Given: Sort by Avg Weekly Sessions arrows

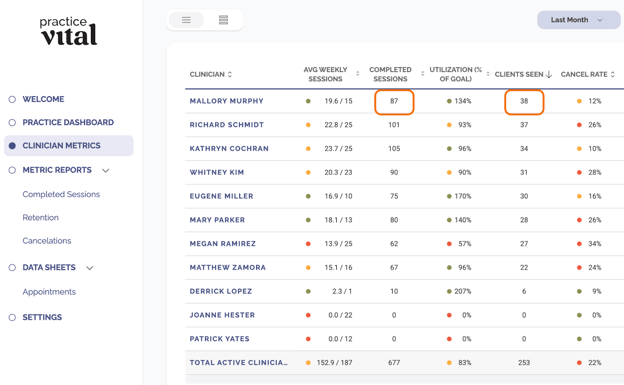Looking at the screenshot, I should pyautogui.click(x=357, y=74).
